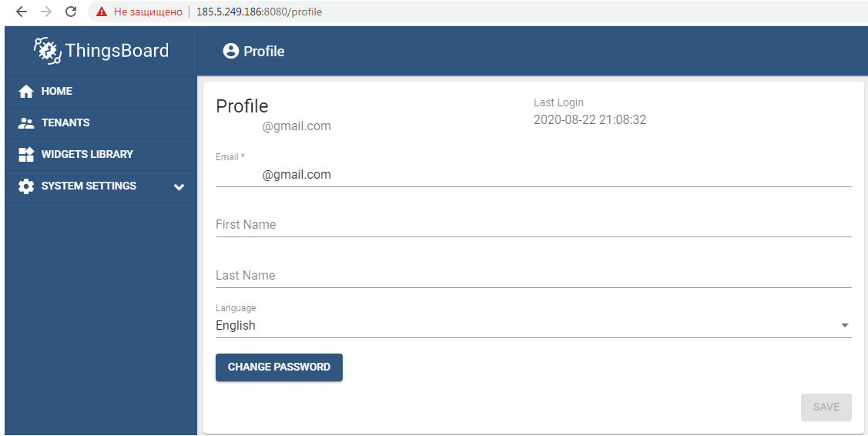Click the Widgets Library icon

(26, 155)
